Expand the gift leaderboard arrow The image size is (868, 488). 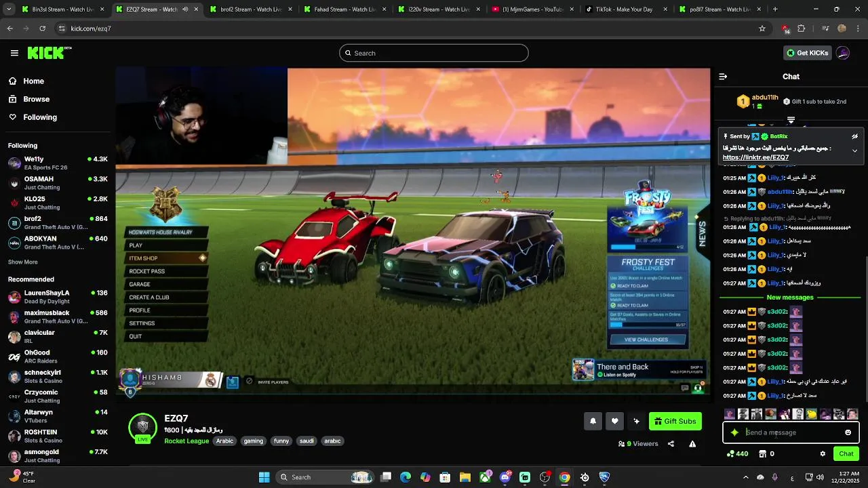(x=791, y=120)
